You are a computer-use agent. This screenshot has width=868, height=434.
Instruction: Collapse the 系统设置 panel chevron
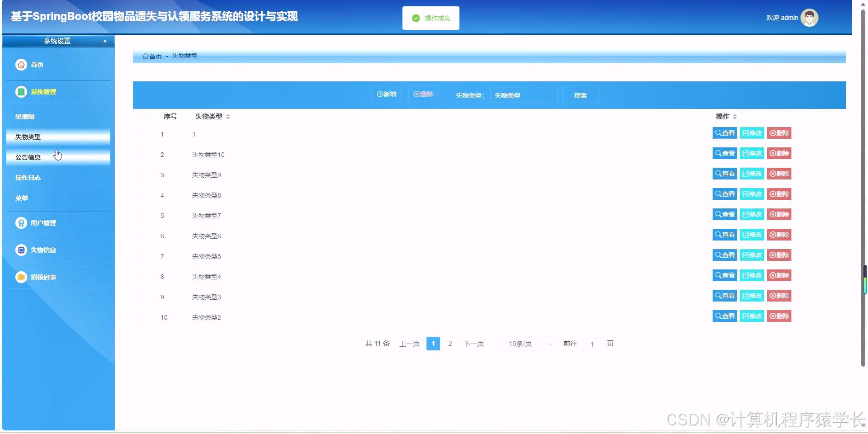(104, 41)
